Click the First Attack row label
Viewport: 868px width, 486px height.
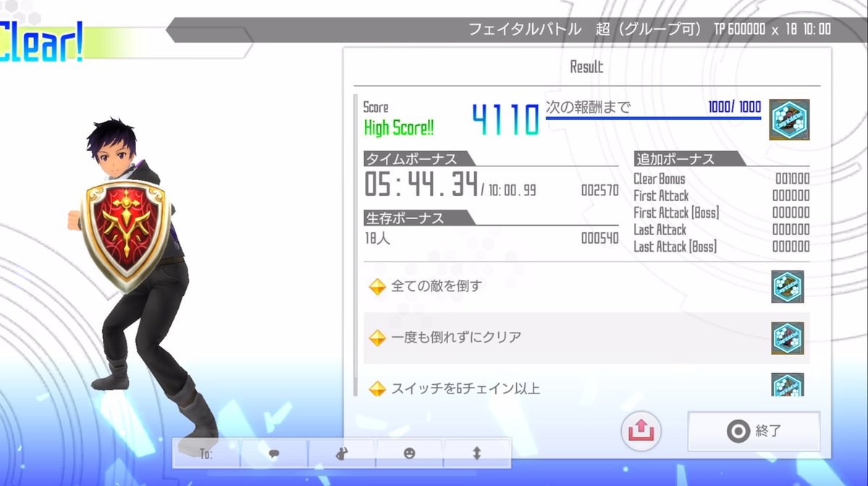(x=661, y=196)
